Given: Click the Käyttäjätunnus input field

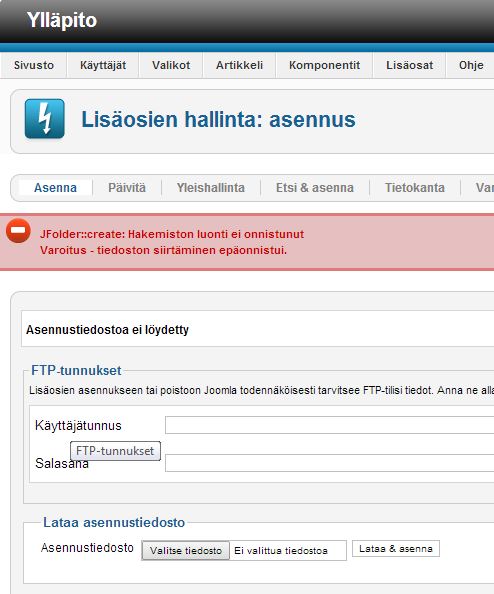Looking at the screenshot, I should click(x=330, y=425).
